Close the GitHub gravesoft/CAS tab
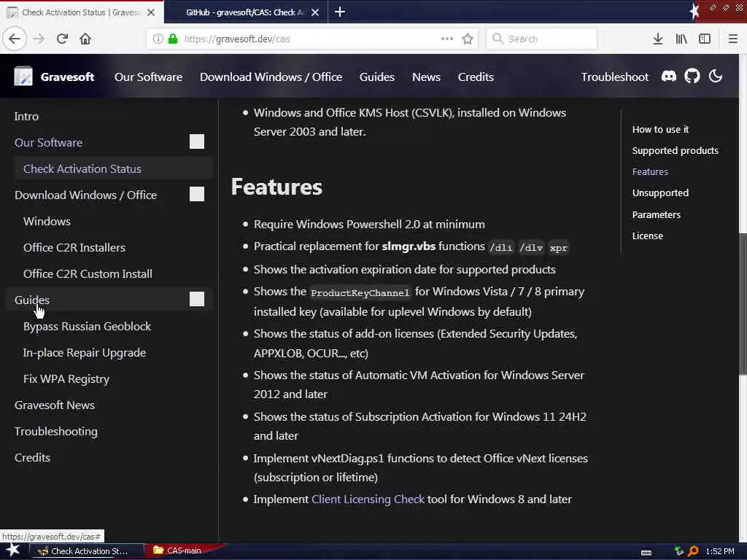Viewport: 747px width, 560px height. coord(315,12)
